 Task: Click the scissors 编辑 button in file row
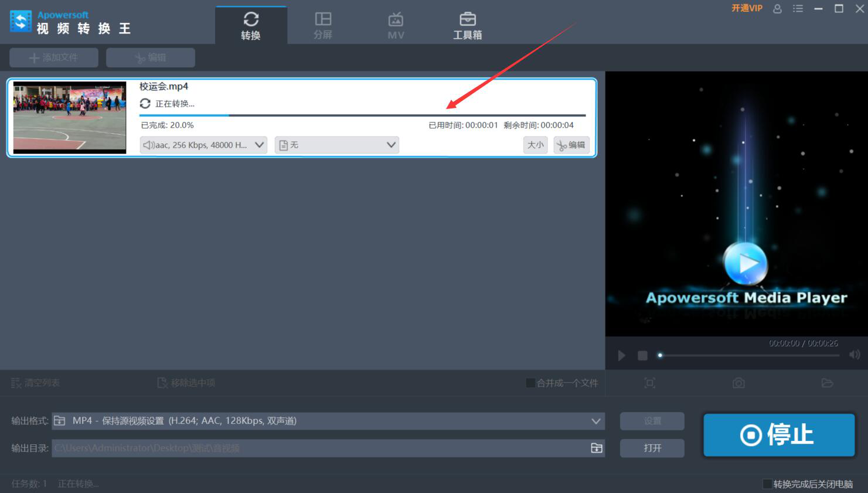[571, 145]
